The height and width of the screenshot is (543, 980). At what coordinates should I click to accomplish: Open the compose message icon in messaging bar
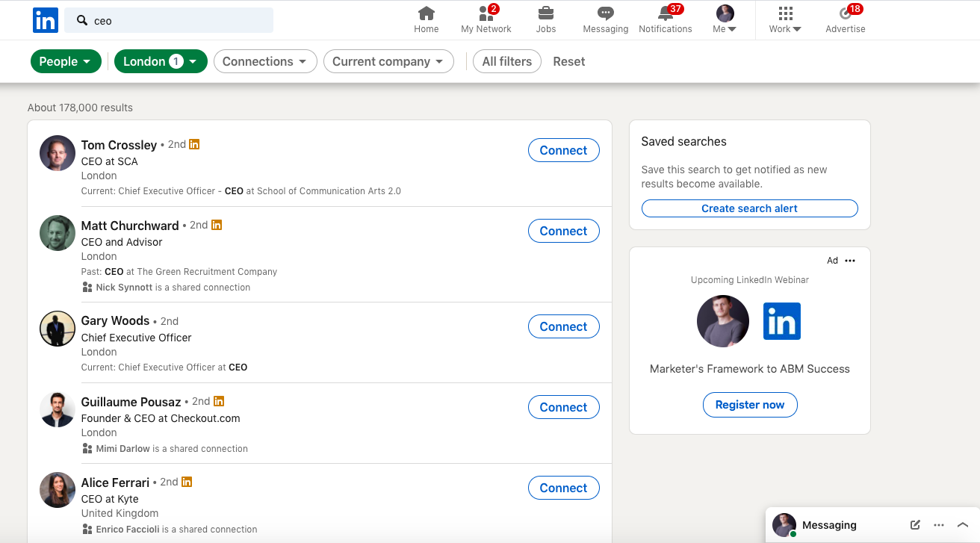point(915,525)
